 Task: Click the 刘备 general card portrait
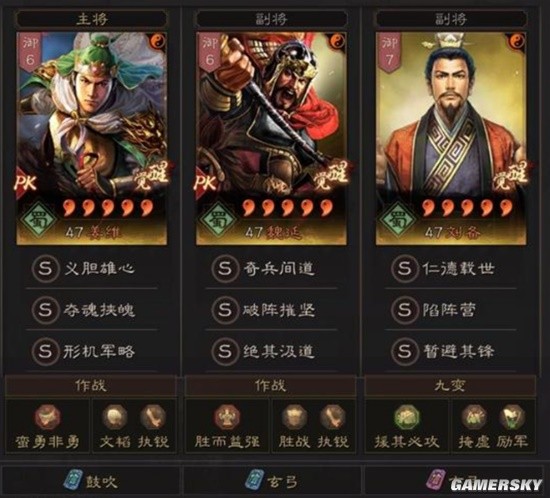coord(451,139)
